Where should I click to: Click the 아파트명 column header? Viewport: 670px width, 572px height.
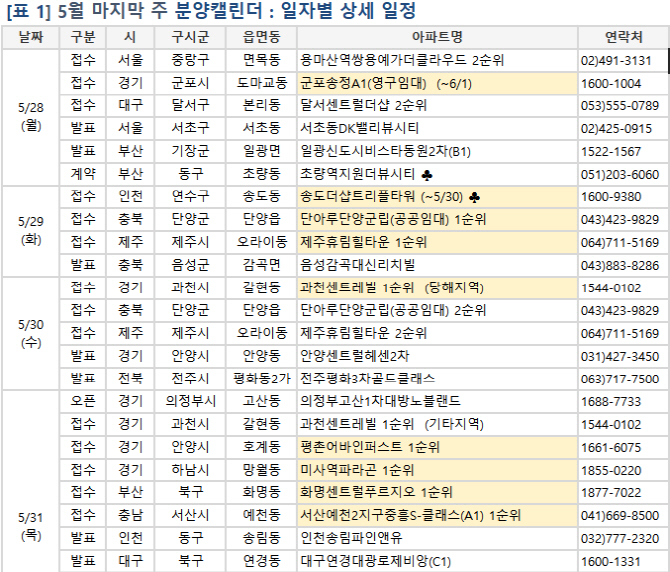(437, 37)
